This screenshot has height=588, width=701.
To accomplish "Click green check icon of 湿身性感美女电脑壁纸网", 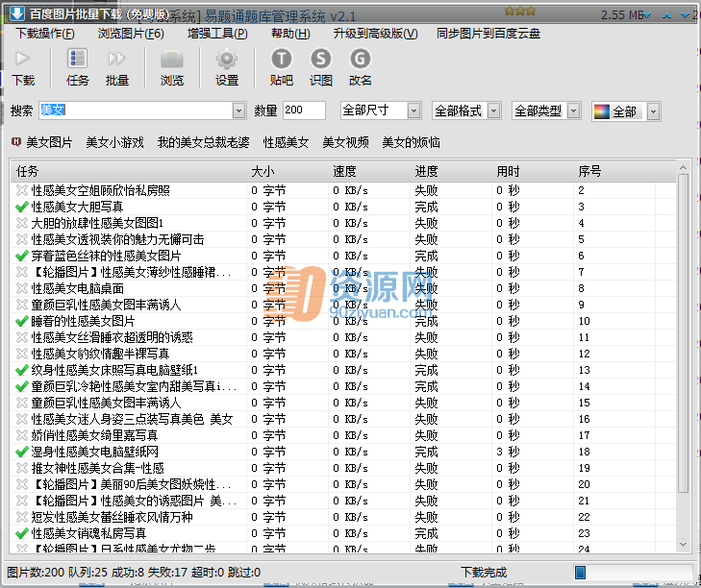I will (x=21, y=452).
